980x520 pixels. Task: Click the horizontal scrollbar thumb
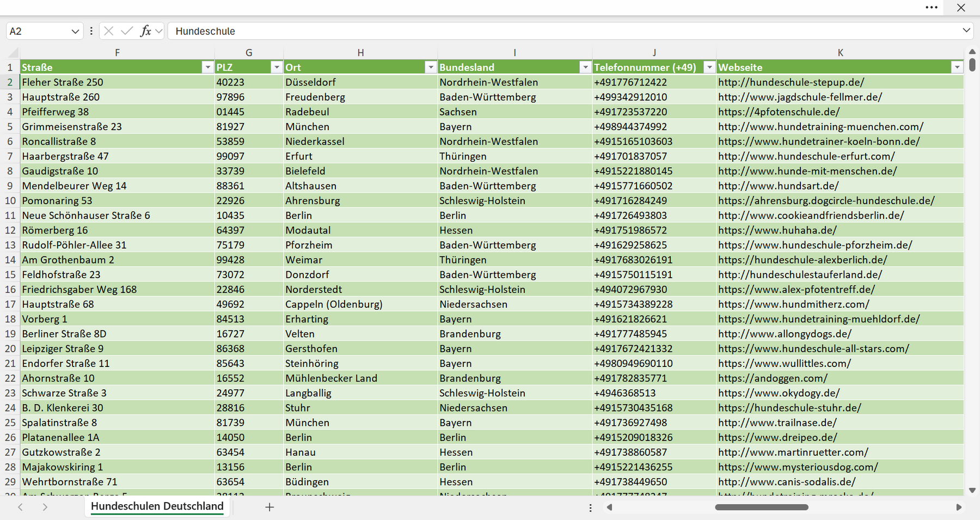pyautogui.click(x=761, y=507)
